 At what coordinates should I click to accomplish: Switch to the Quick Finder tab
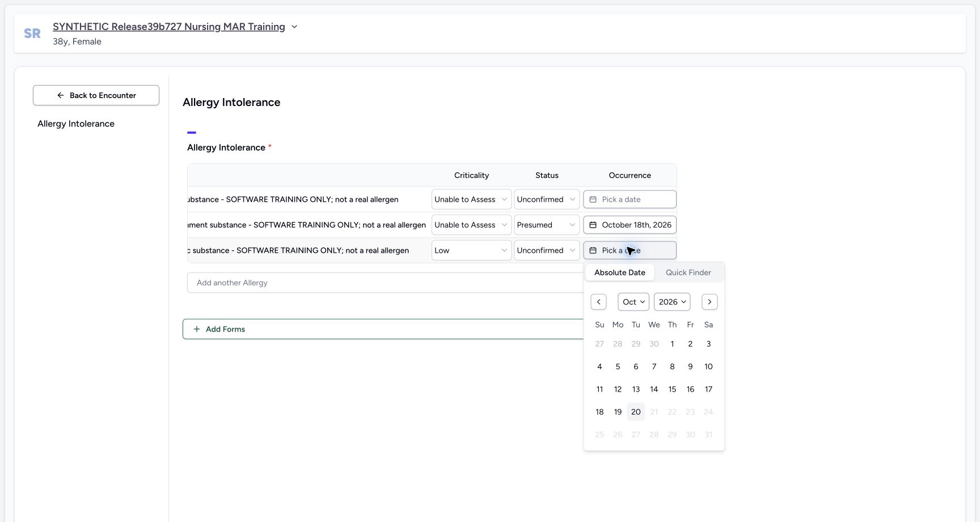tap(688, 273)
